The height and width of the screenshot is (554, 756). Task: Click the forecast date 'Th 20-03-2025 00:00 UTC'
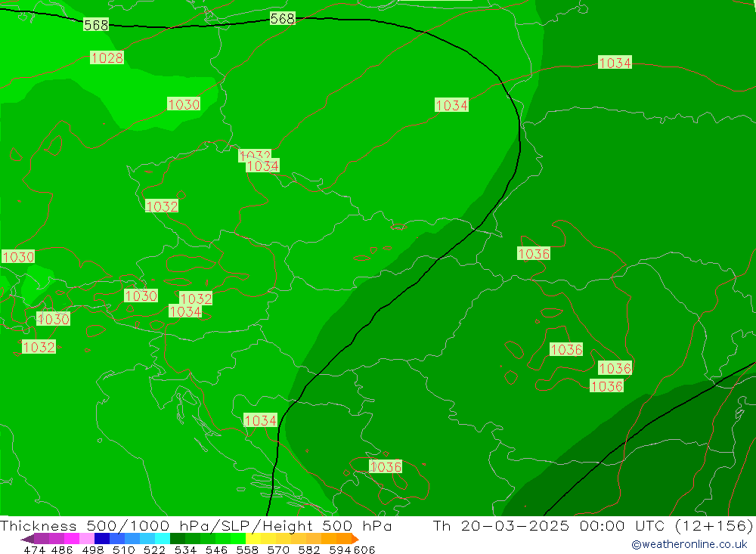[549, 525]
